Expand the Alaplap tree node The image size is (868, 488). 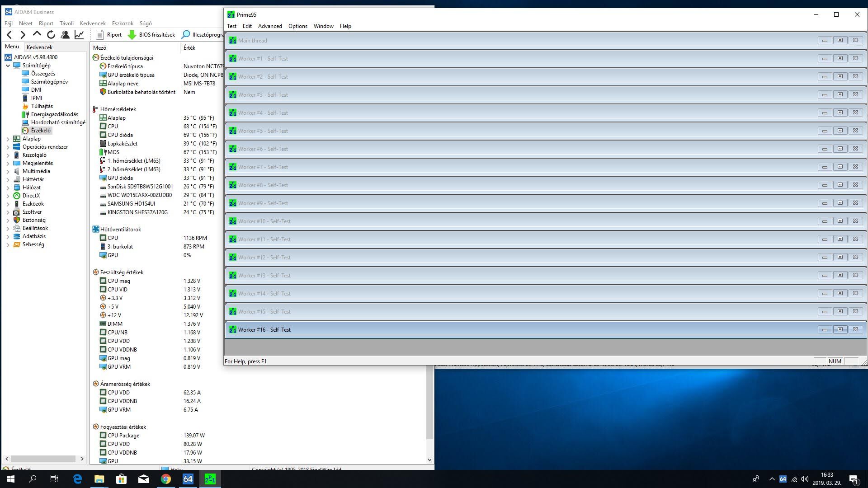click(8, 139)
